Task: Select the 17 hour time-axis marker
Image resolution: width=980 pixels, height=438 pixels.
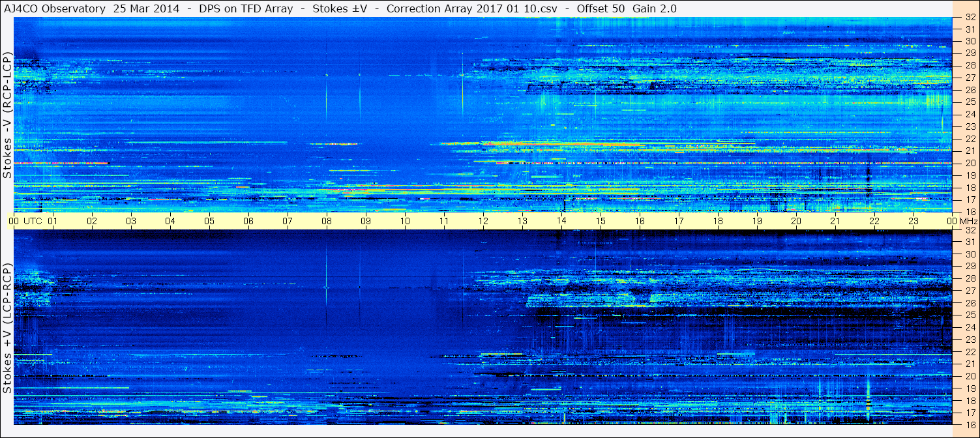Action: pos(679,221)
